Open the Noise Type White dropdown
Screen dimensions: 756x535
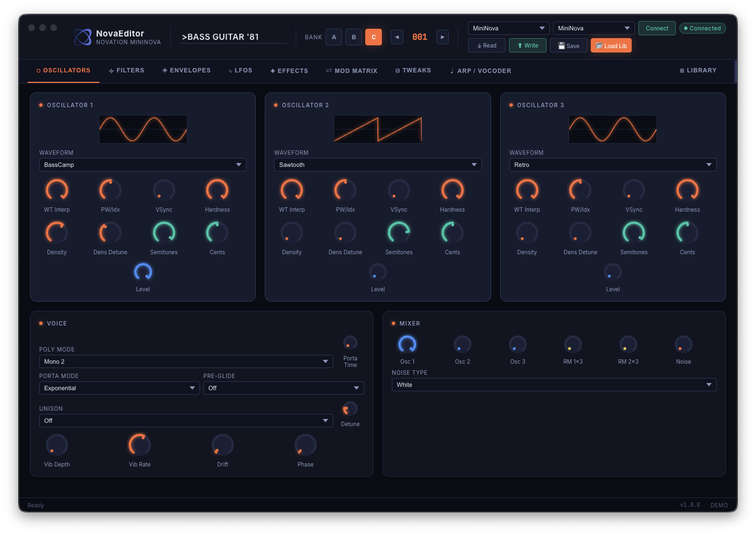[x=554, y=385]
